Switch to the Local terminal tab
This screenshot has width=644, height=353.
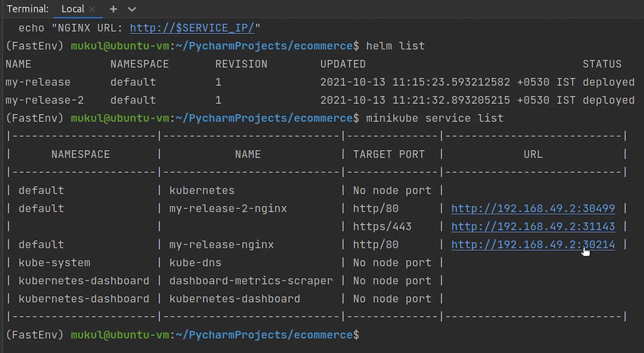[73, 9]
